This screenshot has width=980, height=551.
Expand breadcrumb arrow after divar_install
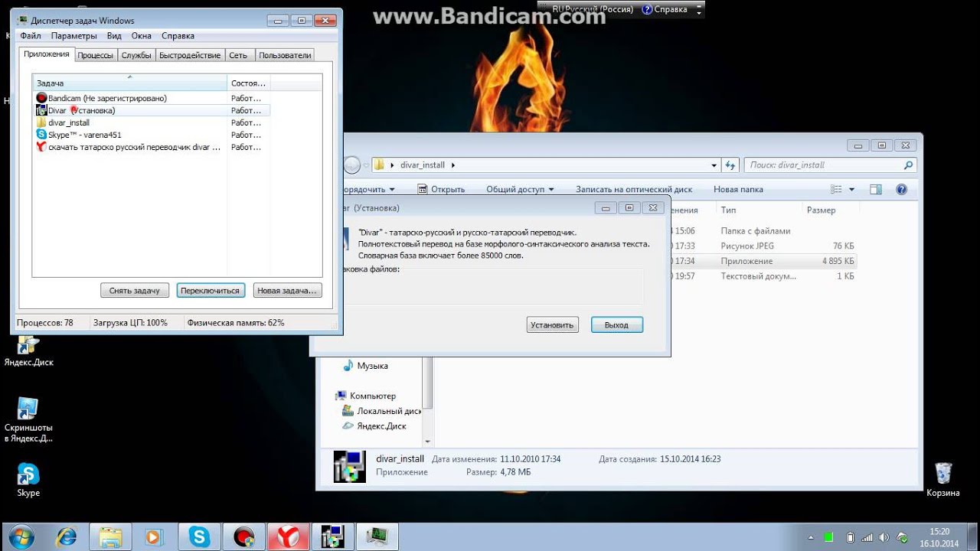pos(452,165)
